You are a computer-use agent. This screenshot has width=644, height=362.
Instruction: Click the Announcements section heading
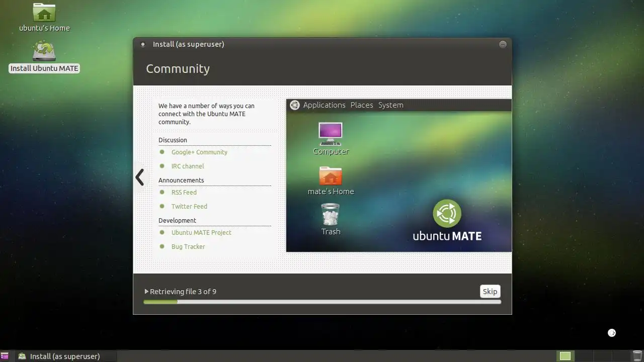(x=181, y=180)
